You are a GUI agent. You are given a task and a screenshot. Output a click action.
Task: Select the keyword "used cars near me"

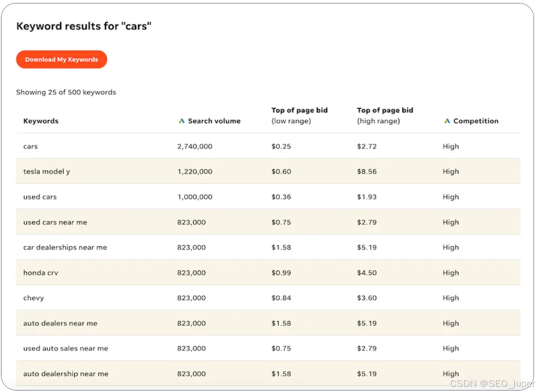55,222
